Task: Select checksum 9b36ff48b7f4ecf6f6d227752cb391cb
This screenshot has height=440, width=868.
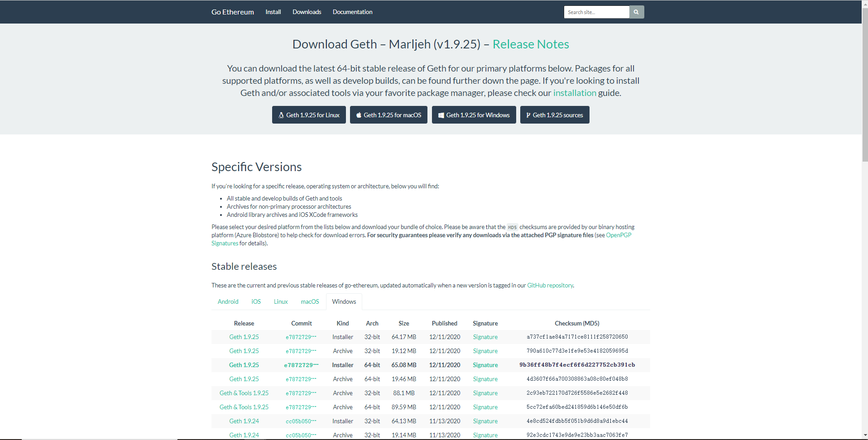Action: [577, 365]
